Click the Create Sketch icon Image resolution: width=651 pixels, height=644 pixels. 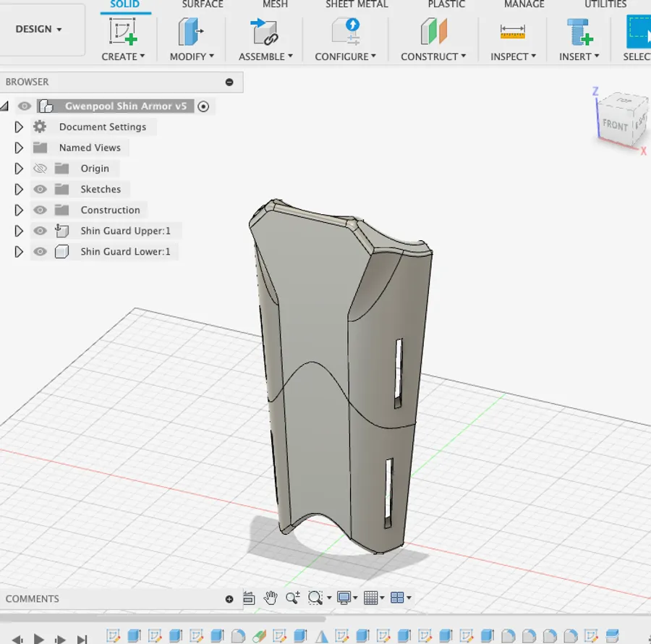click(123, 32)
